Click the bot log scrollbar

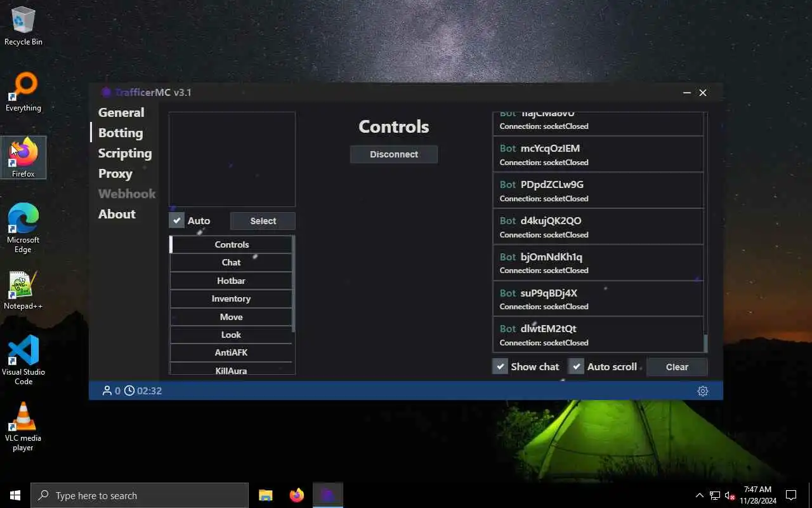705,344
